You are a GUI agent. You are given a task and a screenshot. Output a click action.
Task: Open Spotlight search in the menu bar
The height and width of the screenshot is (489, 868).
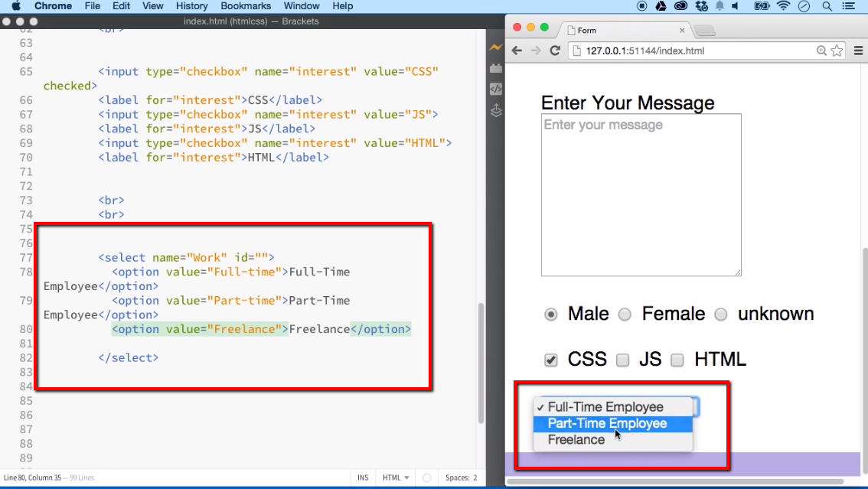[x=827, y=6]
